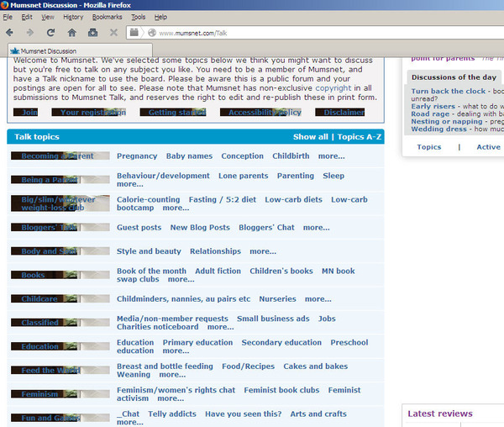The image size is (504, 427).
Task: Open the Fasting / 5:2 diet topic
Action: click(223, 200)
